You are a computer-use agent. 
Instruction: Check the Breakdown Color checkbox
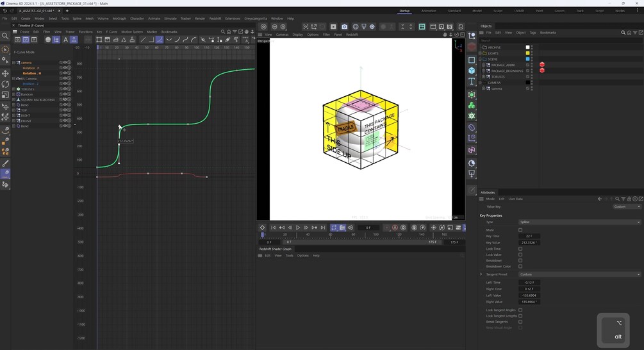(520, 266)
